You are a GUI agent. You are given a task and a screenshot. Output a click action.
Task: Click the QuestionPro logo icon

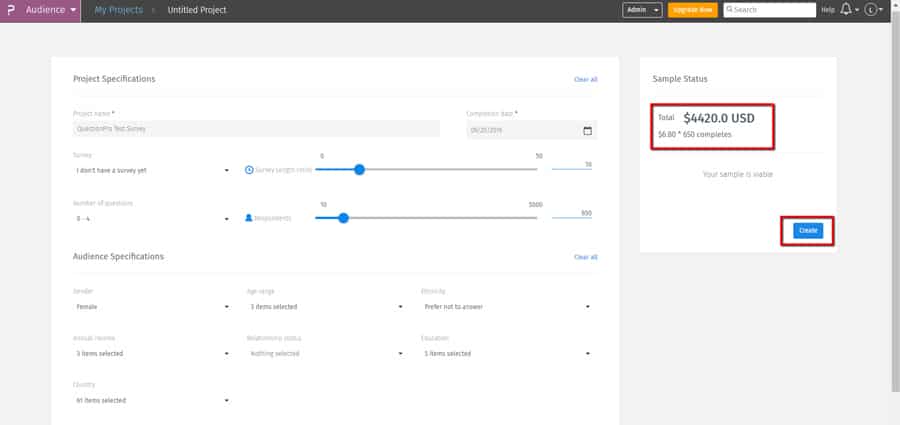(10, 10)
